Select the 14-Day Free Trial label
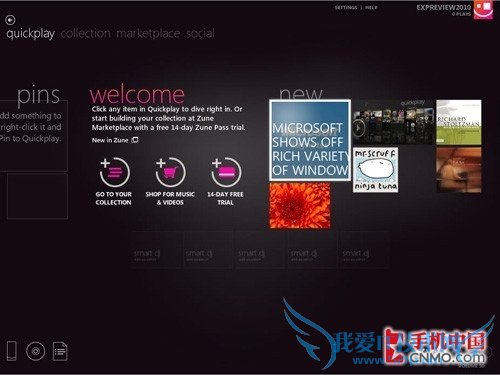 (225, 198)
